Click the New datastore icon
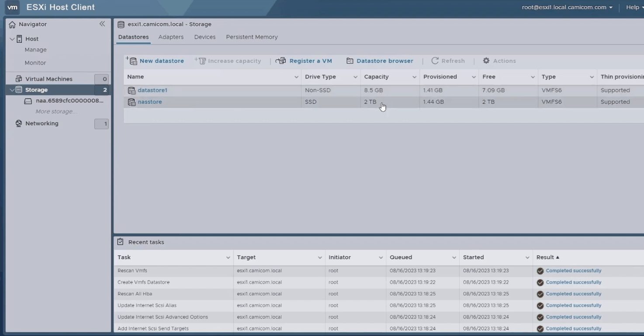 point(132,61)
